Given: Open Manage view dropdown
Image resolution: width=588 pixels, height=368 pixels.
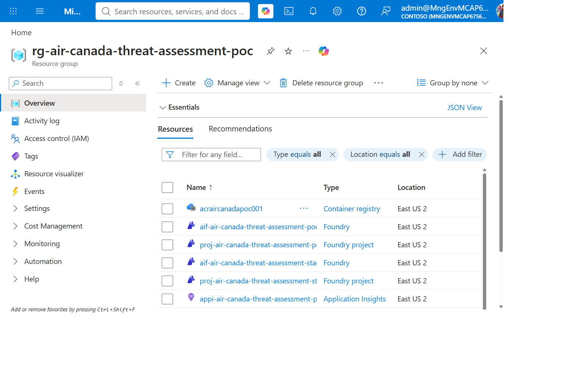Looking at the screenshot, I should pyautogui.click(x=237, y=83).
